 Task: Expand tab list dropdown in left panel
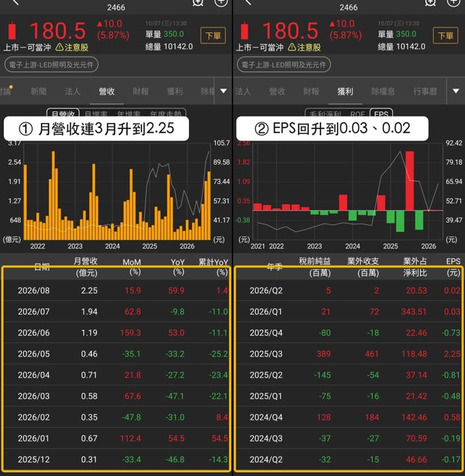point(223,91)
